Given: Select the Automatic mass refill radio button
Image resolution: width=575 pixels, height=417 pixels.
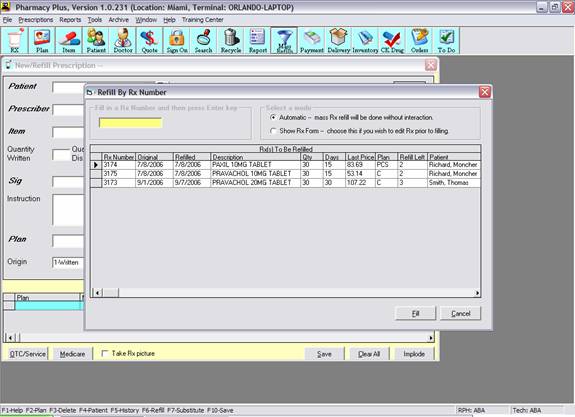Looking at the screenshot, I should click(x=273, y=118).
